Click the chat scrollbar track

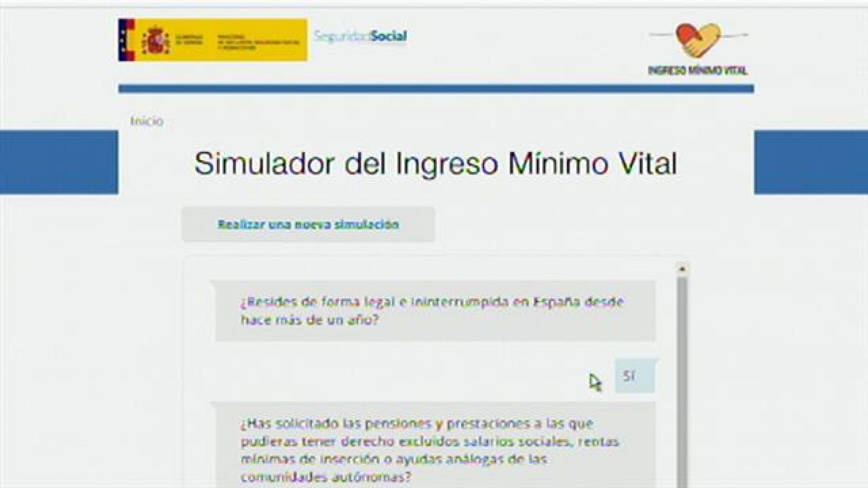pos(682,380)
